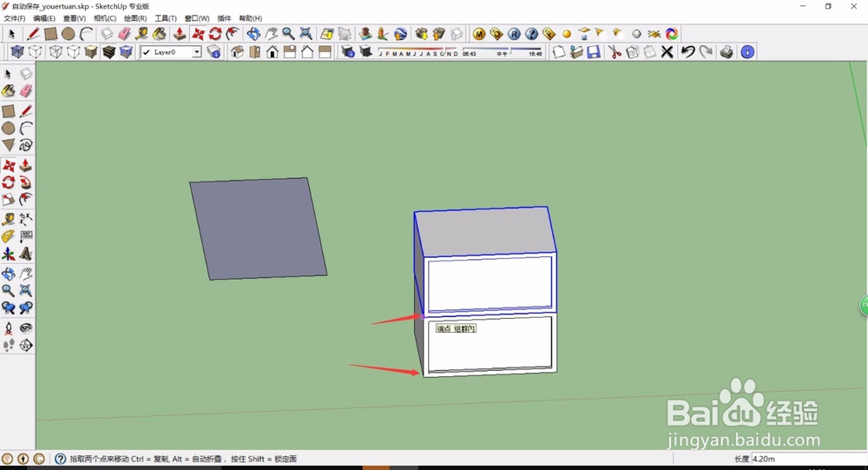Select the Polygon tool in left toolbar
The height and width of the screenshot is (470, 868).
click(x=9, y=145)
